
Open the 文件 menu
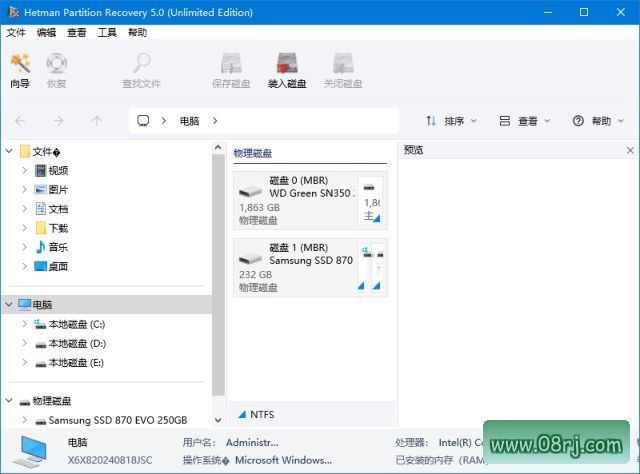click(16, 33)
